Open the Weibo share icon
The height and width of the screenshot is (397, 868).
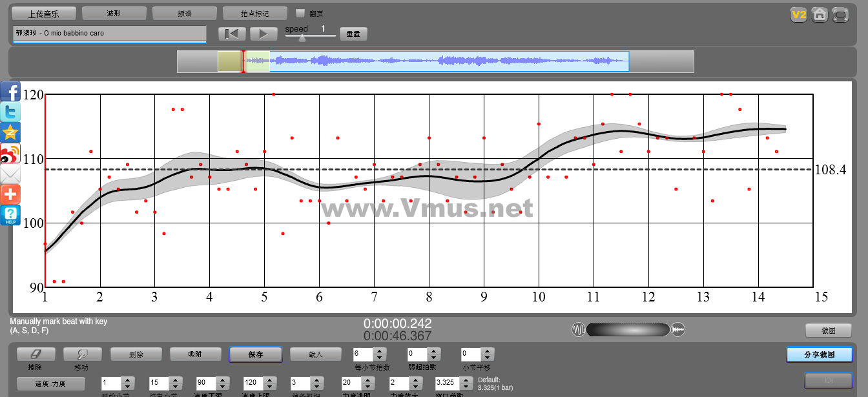pyautogui.click(x=10, y=153)
